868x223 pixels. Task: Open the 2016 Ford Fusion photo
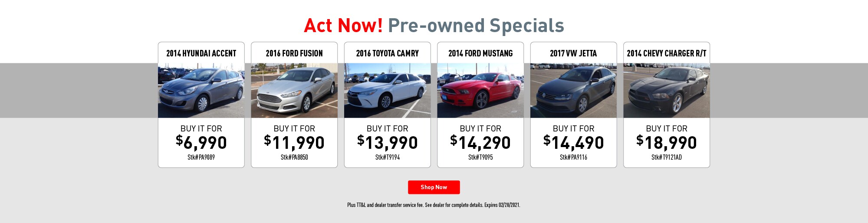click(294, 91)
